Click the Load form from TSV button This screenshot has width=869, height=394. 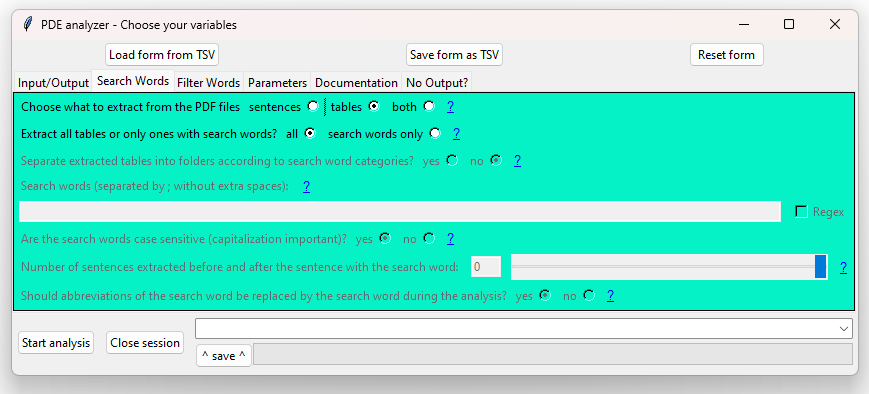(x=162, y=55)
